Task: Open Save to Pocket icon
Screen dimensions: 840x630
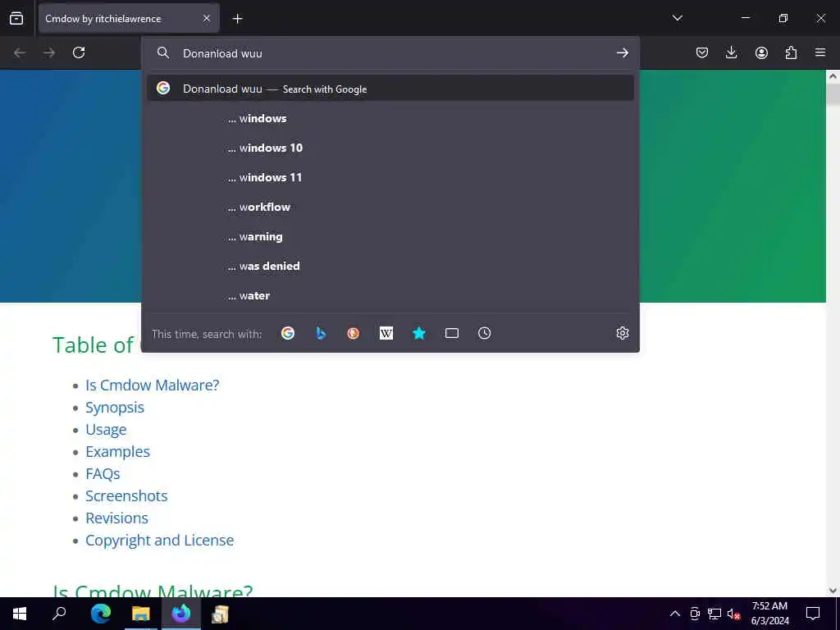Action: [702, 52]
